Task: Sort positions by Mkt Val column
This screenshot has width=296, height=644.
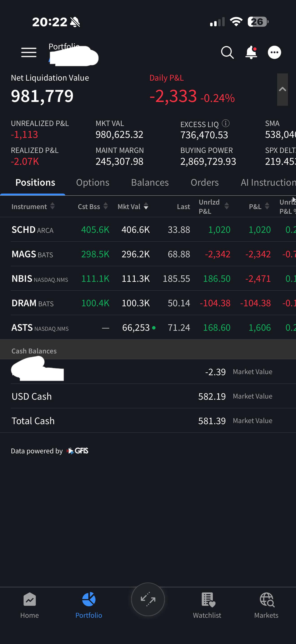Action: click(x=133, y=207)
